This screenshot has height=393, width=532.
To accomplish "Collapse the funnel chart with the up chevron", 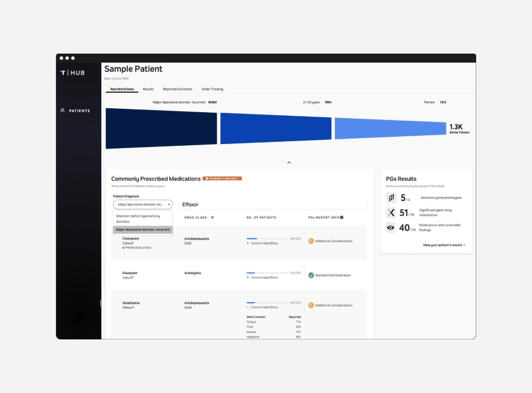I will tap(289, 162).
